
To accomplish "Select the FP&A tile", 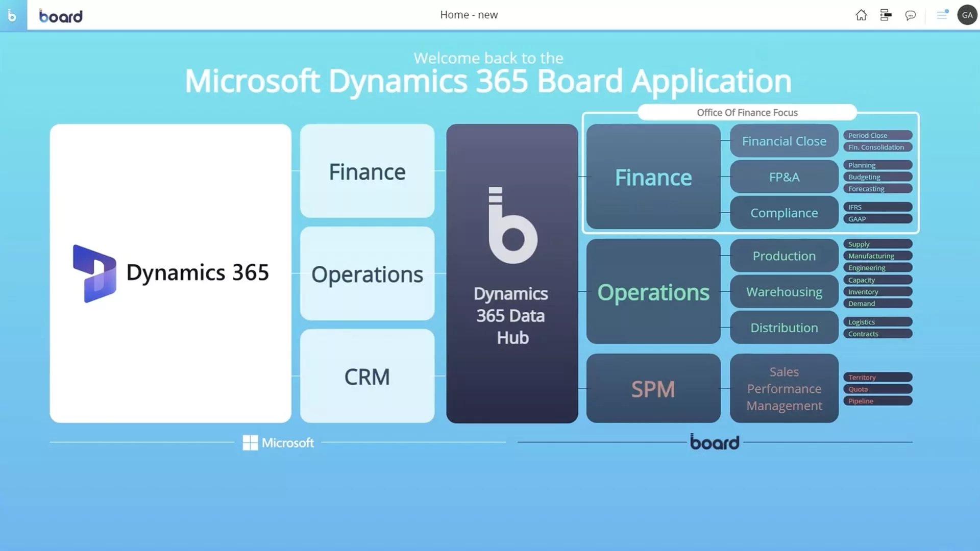I will [x=784, y=177].
